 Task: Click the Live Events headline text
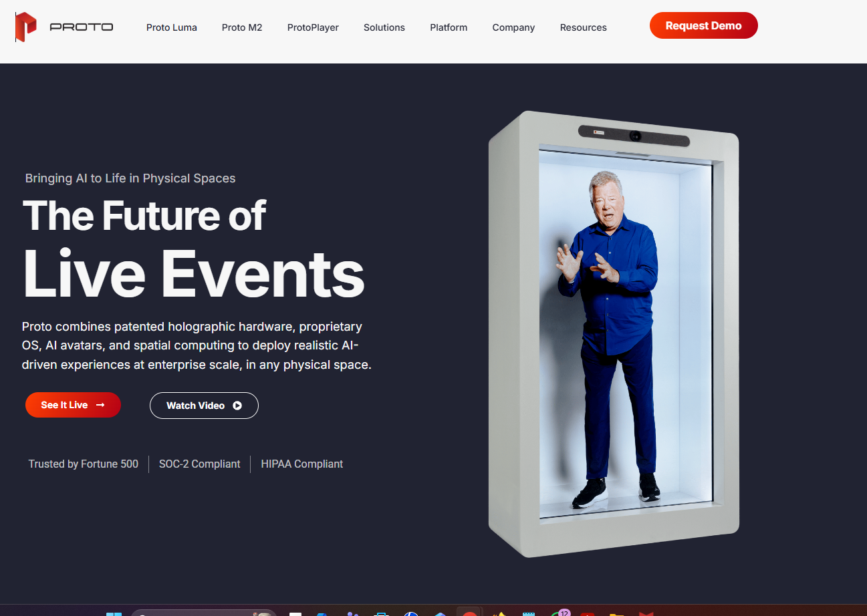point(194,274)
